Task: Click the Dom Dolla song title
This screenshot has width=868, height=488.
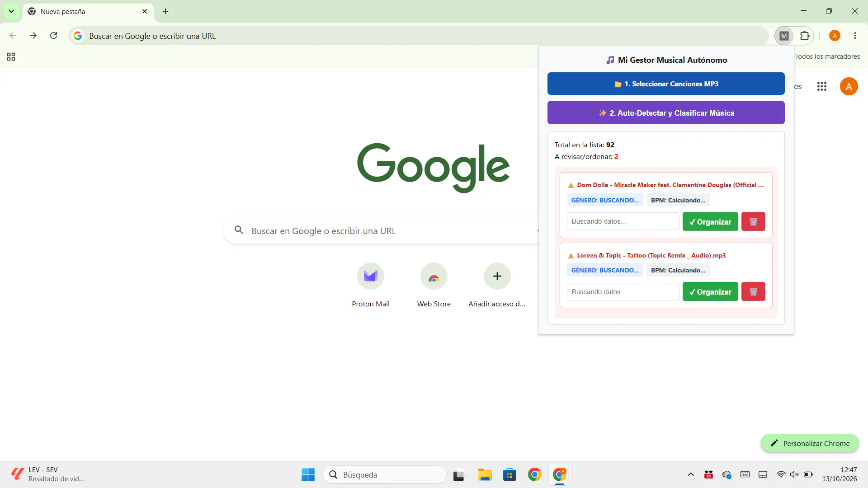Action: coord(670,185)
